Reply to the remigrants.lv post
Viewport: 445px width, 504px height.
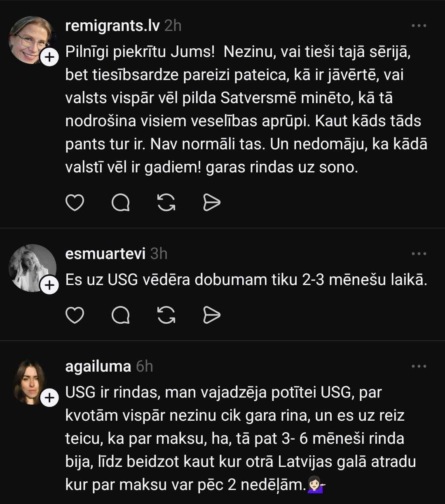[x=121, y=203]
